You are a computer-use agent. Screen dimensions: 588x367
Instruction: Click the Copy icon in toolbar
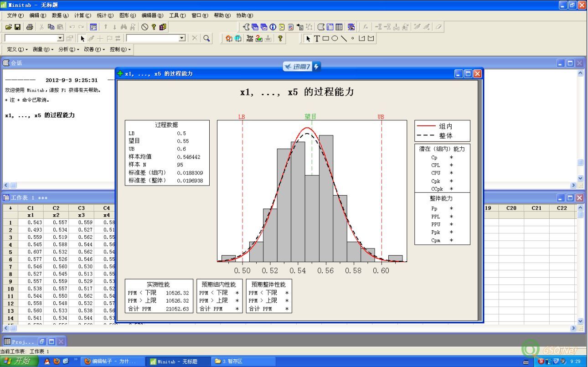[51, 27]
